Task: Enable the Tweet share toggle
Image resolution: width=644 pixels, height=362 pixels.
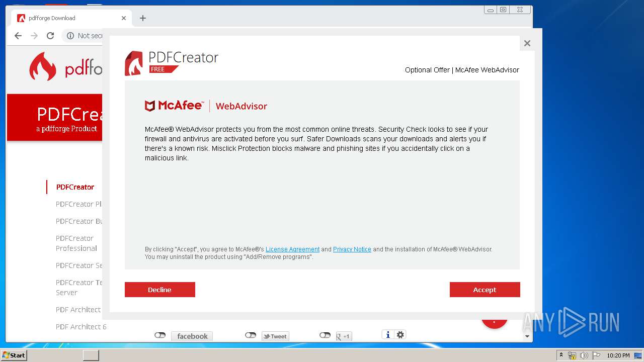Action: pyautogui.click(x=251, y=335)
